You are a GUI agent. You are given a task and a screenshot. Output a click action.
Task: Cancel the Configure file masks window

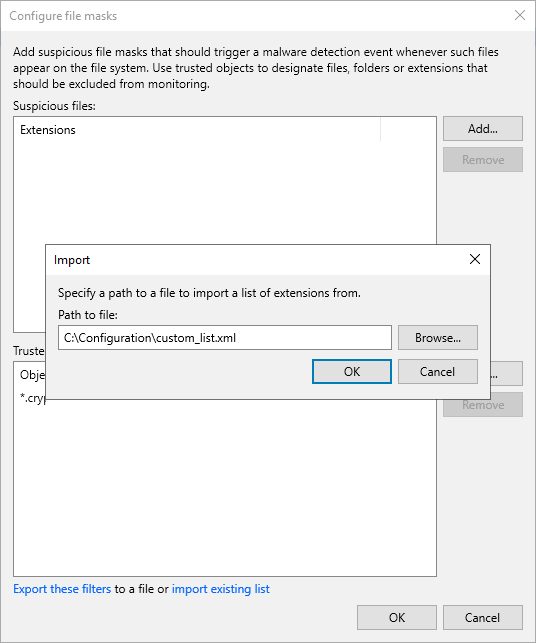[x=483, y=618]
